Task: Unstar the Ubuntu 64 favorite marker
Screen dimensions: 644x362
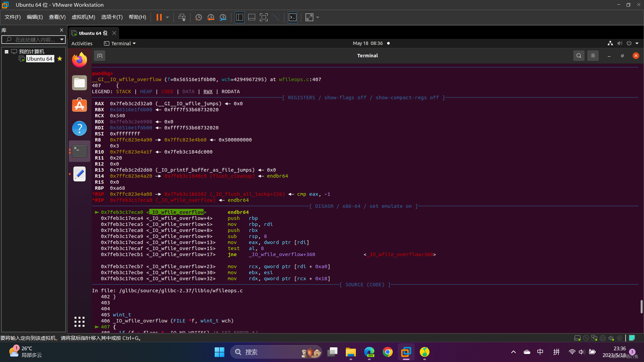Action: [x=59, y=59]
